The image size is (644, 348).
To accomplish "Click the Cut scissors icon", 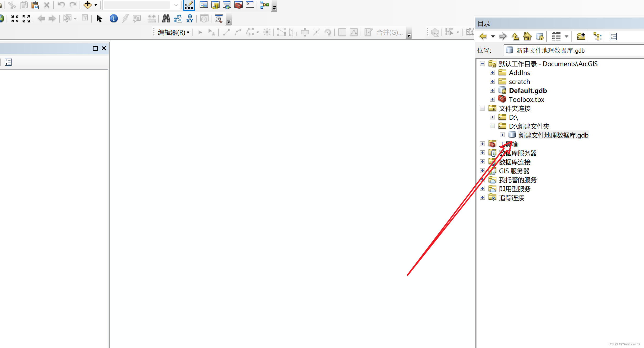I will 12,5.
